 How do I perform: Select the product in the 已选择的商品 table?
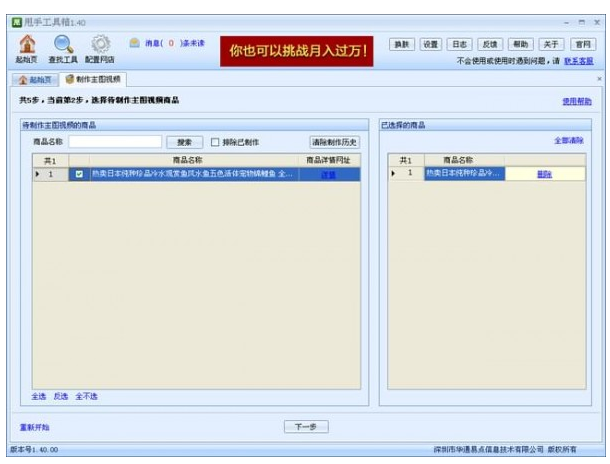click(x=465, y=173)
